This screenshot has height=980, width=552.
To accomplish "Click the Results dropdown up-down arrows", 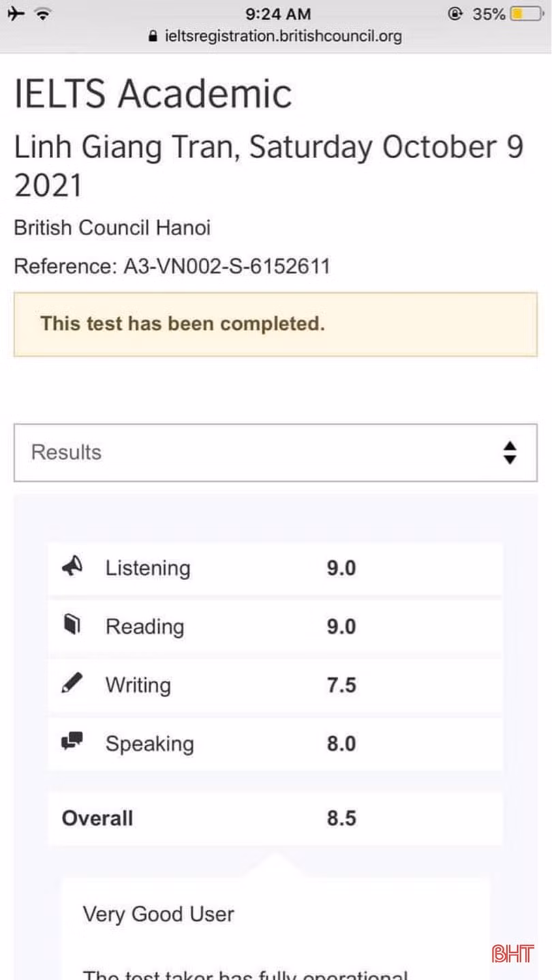I will coord(509,453).
